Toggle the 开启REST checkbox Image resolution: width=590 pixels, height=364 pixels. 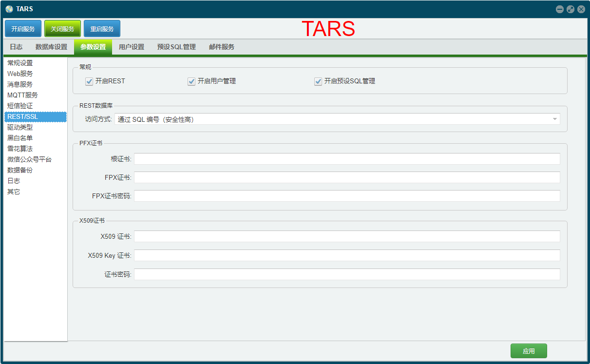point(89,81)
